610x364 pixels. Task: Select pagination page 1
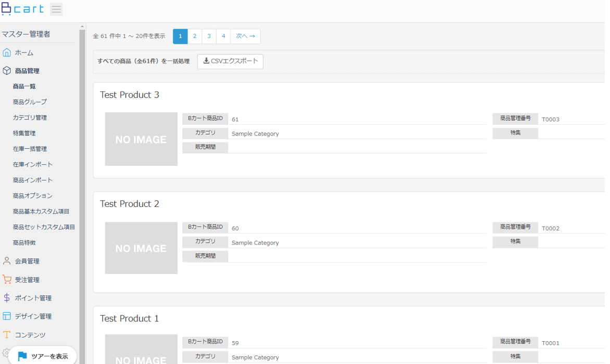point(180,36)
